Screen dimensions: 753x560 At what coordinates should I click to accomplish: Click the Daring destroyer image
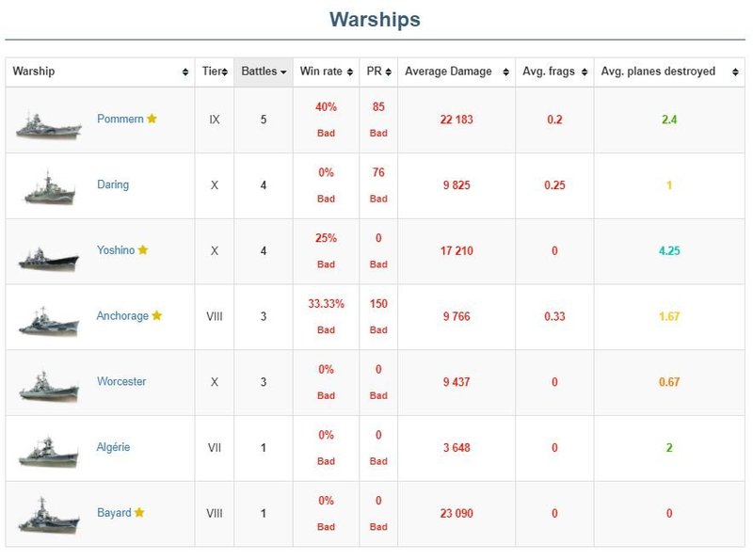click(x=49, y=187)
